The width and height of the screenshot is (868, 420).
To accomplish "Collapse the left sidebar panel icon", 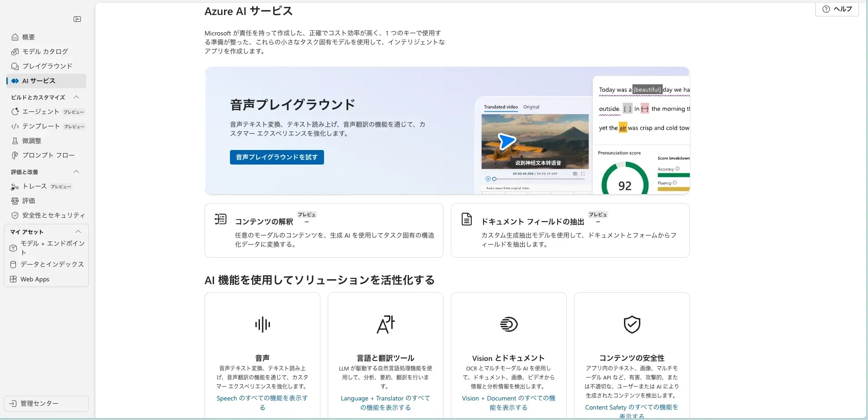I will 77,19.
